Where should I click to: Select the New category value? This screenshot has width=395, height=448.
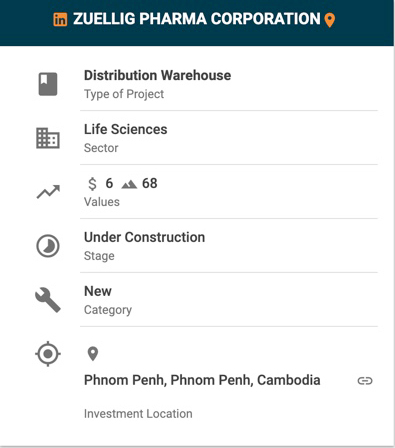click(x=98, y=291)
